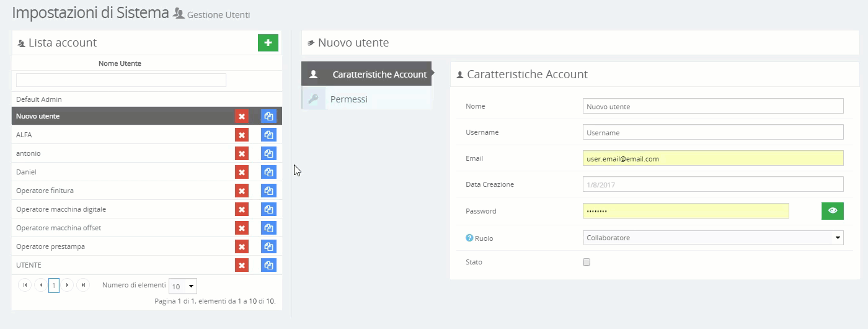Show password with the eye button
Image resolution: width=868 pixels, height=329 pixels.
click(x=832, y=211)
